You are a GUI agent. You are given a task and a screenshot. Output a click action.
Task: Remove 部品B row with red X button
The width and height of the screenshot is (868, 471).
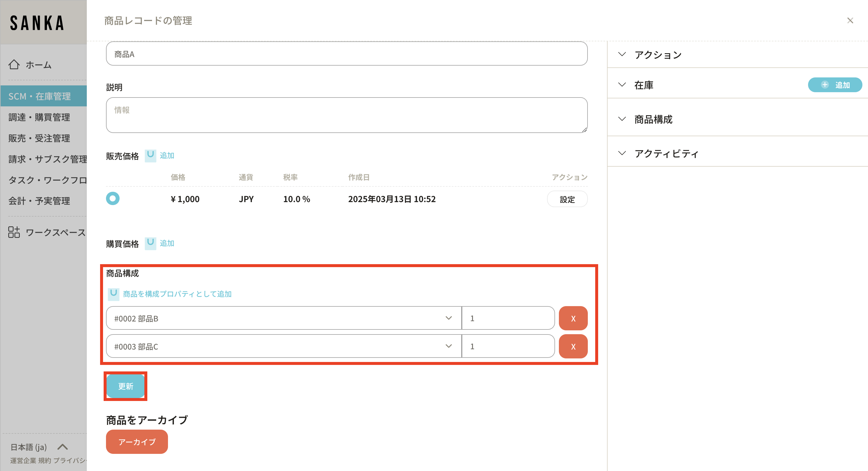pyautogui.click(x=573, y=318)
